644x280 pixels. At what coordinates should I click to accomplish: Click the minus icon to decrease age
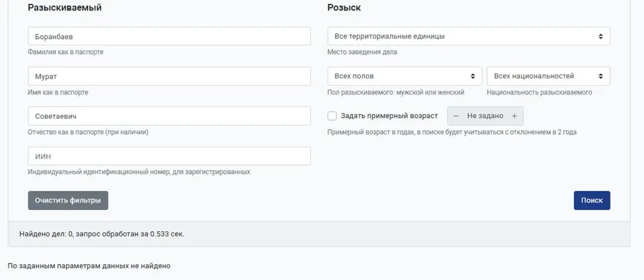[456, 116]
